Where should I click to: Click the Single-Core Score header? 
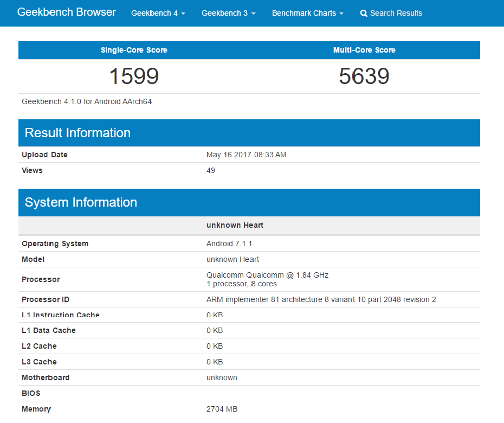(134, 50)
